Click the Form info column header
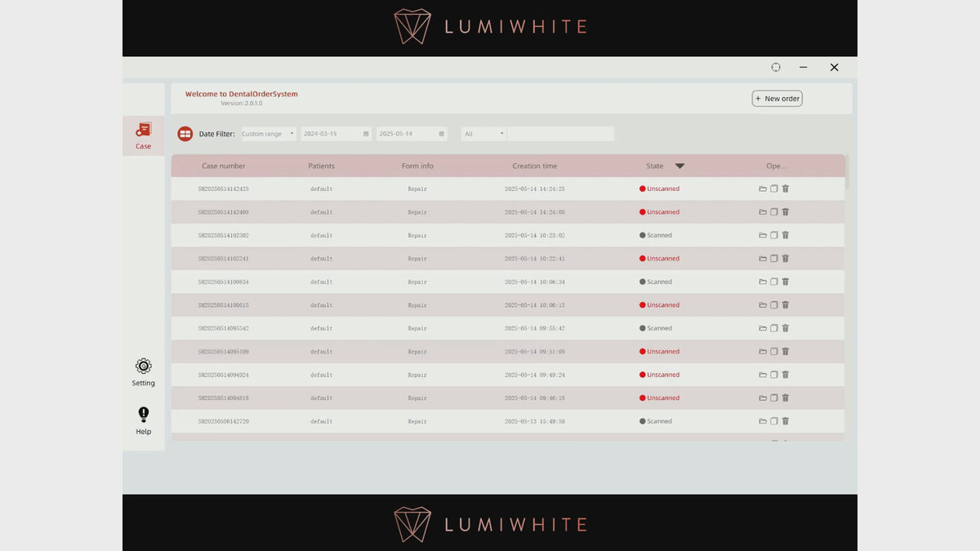The image size is (980, 551). [x=417, y=167]
